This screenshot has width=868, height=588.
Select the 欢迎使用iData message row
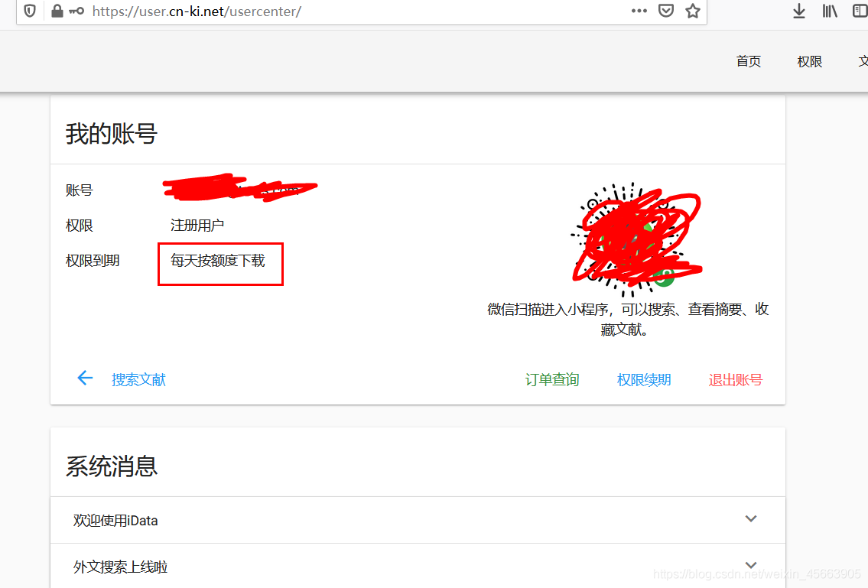[418, 520]
